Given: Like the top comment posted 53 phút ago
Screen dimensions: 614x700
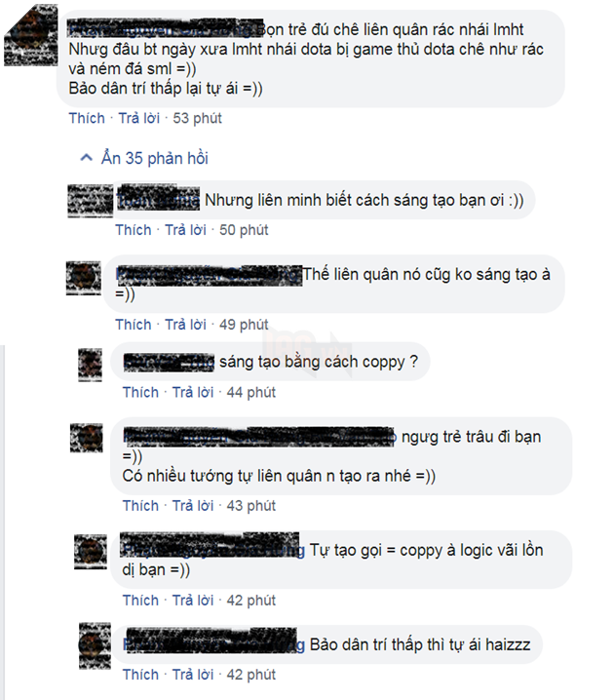Looking at the screenshot, I should pyautogui.click(x=87, y=118).
